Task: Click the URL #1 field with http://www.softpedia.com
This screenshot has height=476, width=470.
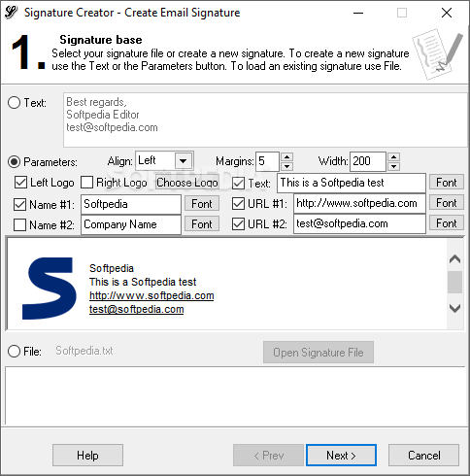Action: (x=359, y=204)
